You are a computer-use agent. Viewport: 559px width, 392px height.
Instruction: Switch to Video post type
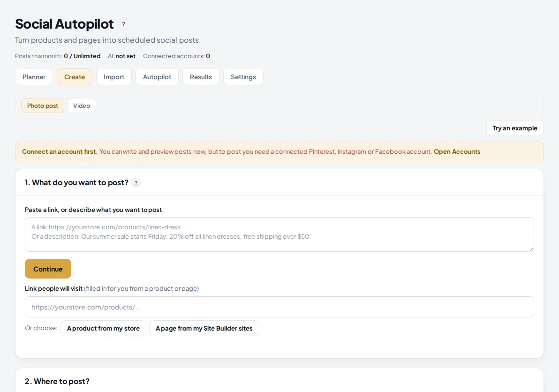coord(81,106)
